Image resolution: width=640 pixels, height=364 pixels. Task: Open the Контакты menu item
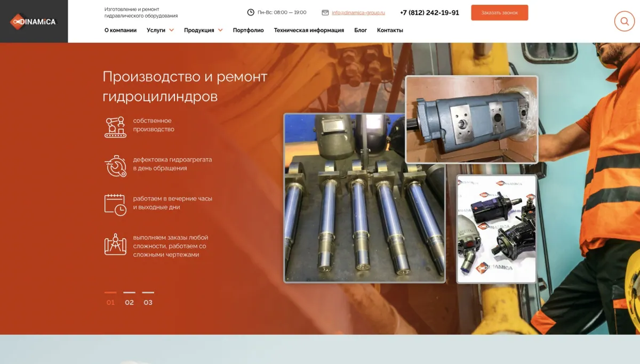(x=390, y=30)
